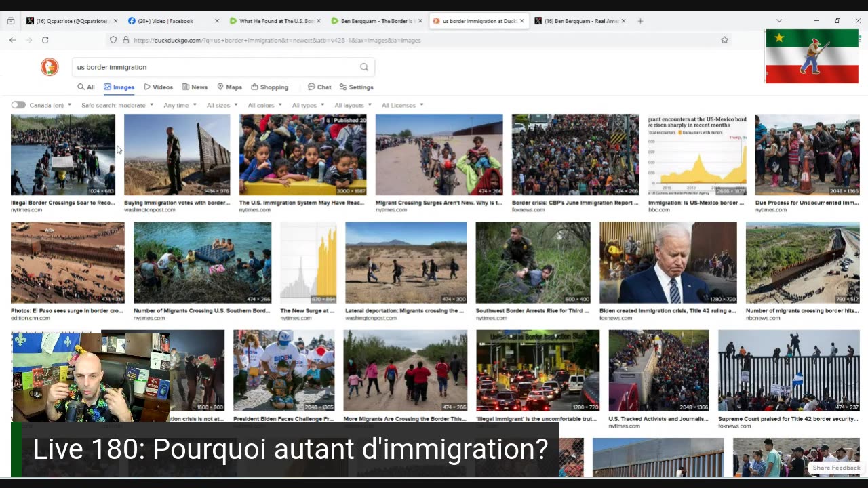Screen dimensions: 868x488
Task: Close the 'What He Found at The U.S. Border' tab
Action: tap(319, 21)
